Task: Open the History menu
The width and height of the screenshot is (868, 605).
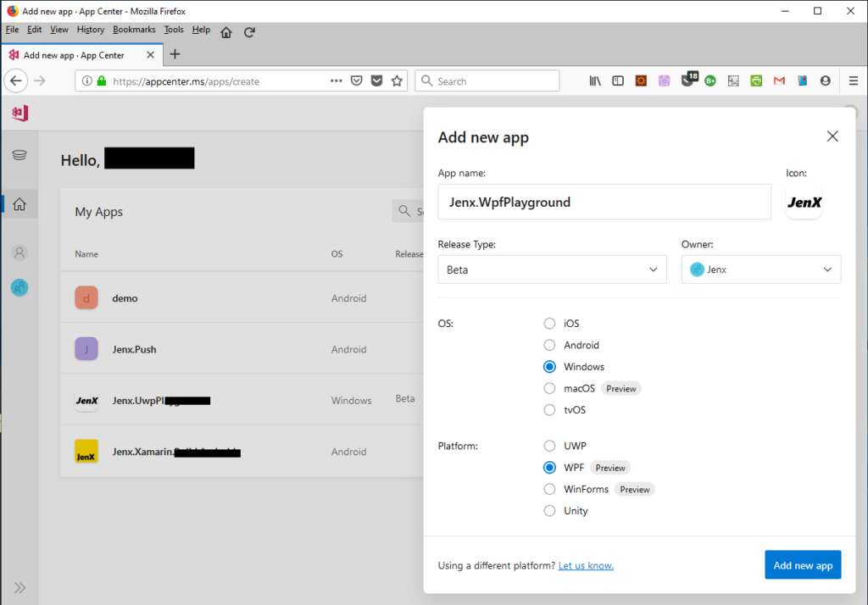Action: pyautogui.click(x=91, y=30)
